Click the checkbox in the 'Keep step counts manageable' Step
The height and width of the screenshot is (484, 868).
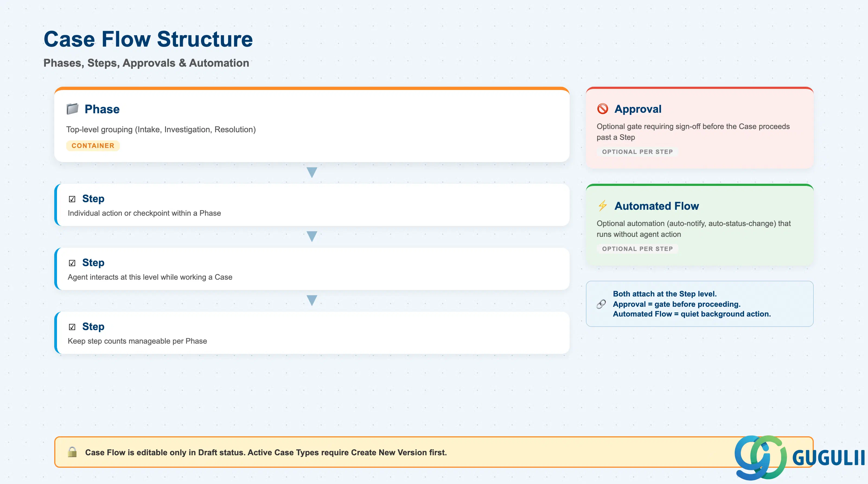pos(72,327)
